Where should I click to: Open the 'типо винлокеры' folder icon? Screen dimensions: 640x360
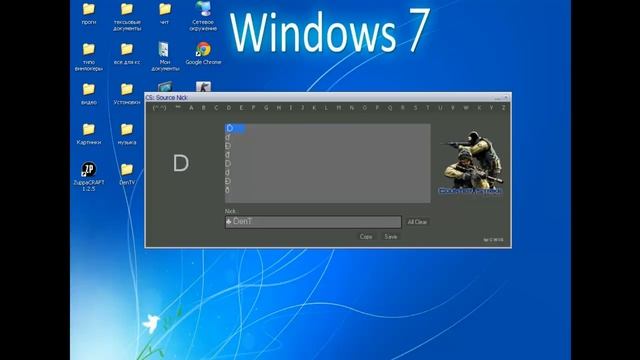tap(89, 57)
